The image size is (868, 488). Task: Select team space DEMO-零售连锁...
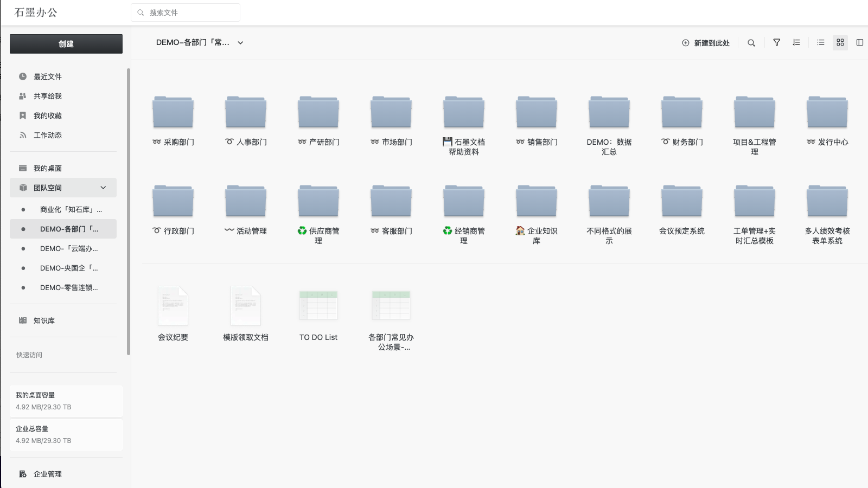pyautogui.click(x=63, y=287)
